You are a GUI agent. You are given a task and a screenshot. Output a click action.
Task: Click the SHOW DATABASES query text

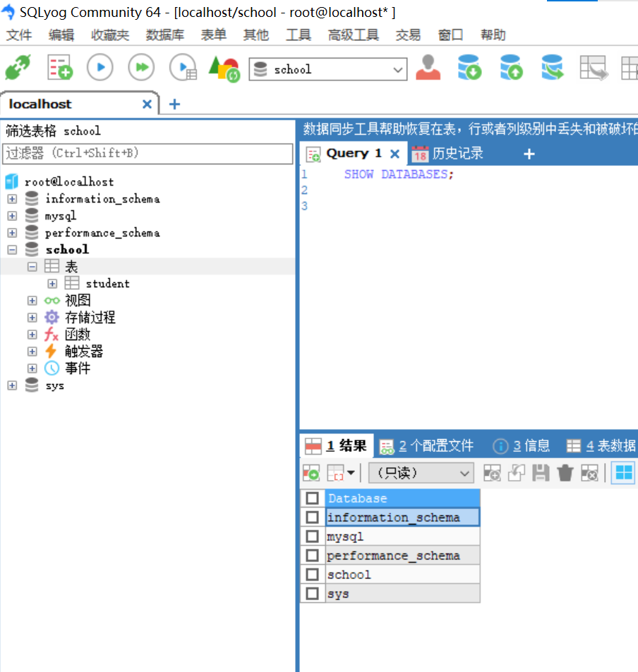pos(399,174)
